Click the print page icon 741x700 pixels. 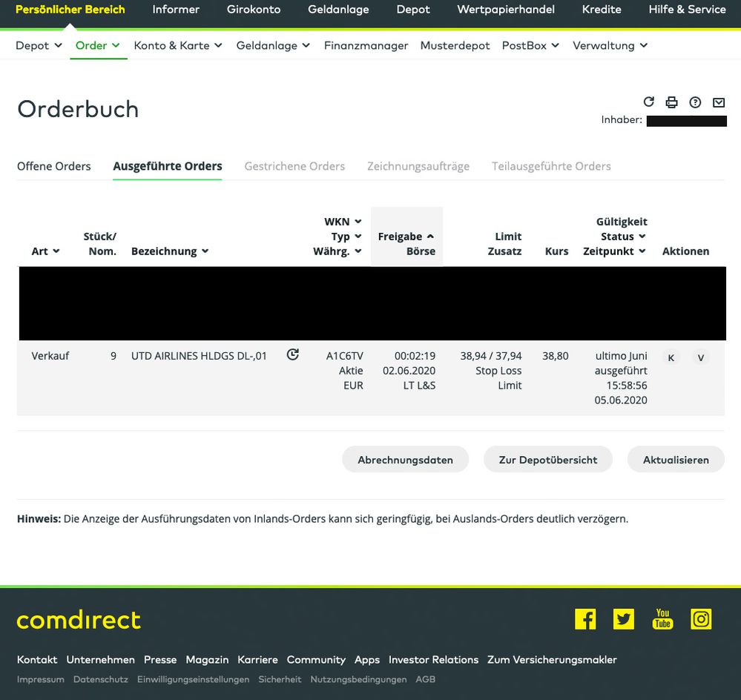[672, 102]
